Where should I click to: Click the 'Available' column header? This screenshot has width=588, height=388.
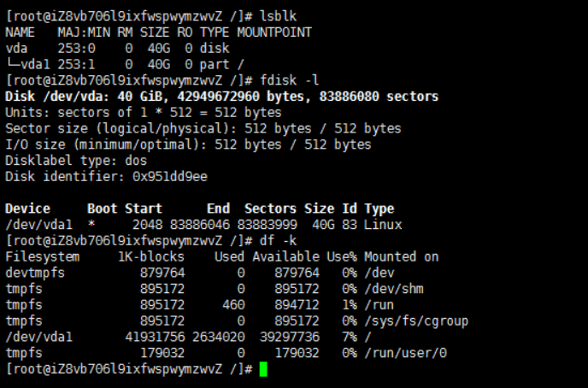(285, 256)
